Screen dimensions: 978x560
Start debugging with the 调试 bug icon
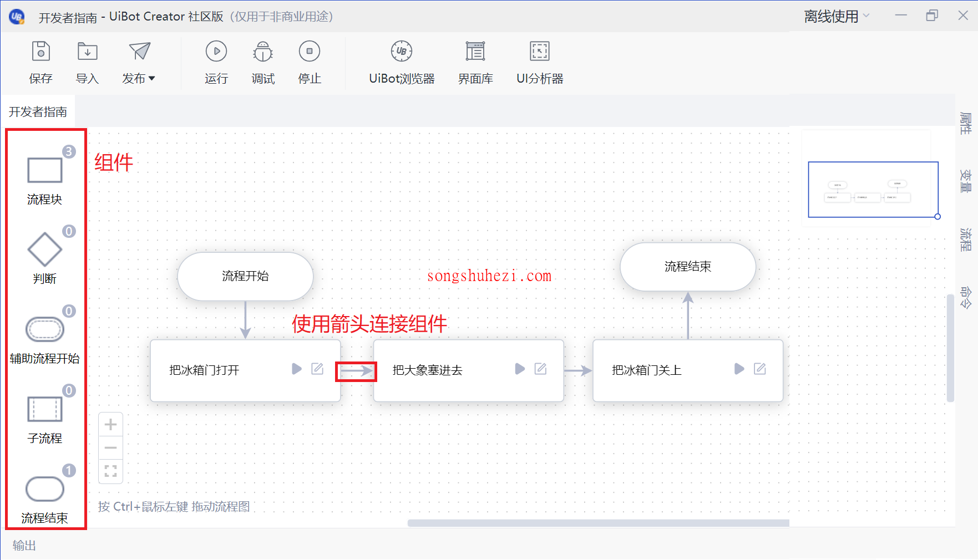pyautogui.click(x=263, y=51)
